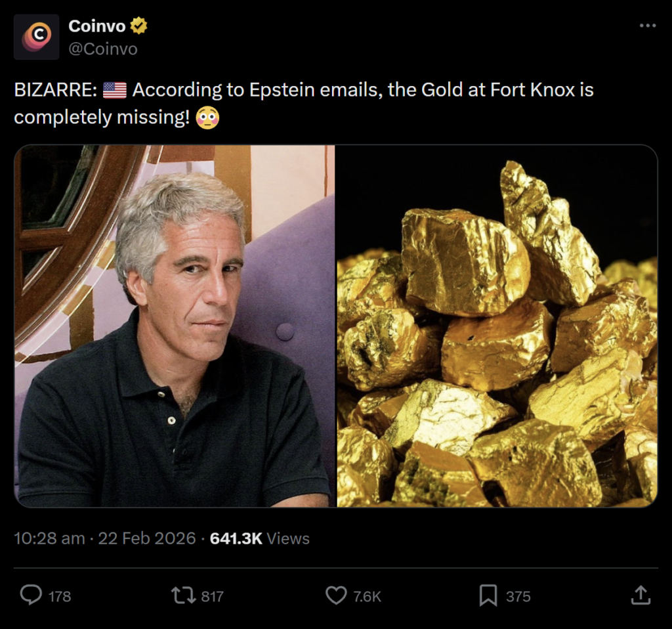672x629 pixels.
Task: View the 641.3K Views analytics
Action: 260,538
